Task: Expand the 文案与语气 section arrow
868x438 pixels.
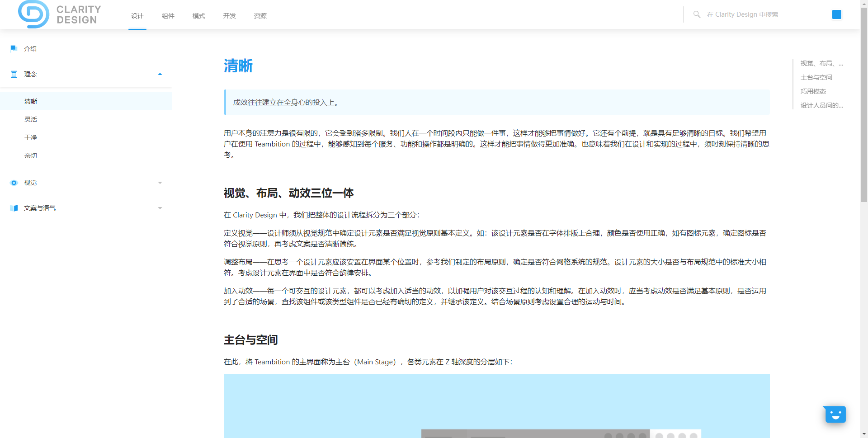Action: coord(160,208)
